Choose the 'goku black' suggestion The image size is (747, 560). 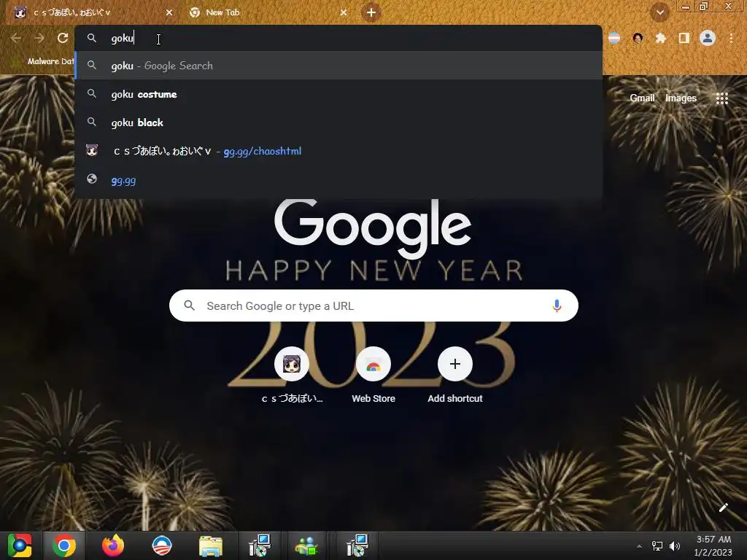[338, 122]
